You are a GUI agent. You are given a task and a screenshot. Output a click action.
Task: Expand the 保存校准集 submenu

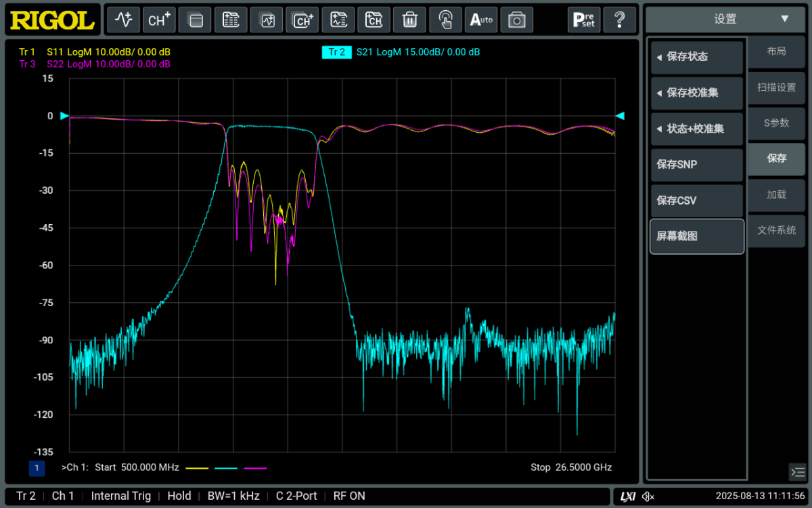point(696,93)
